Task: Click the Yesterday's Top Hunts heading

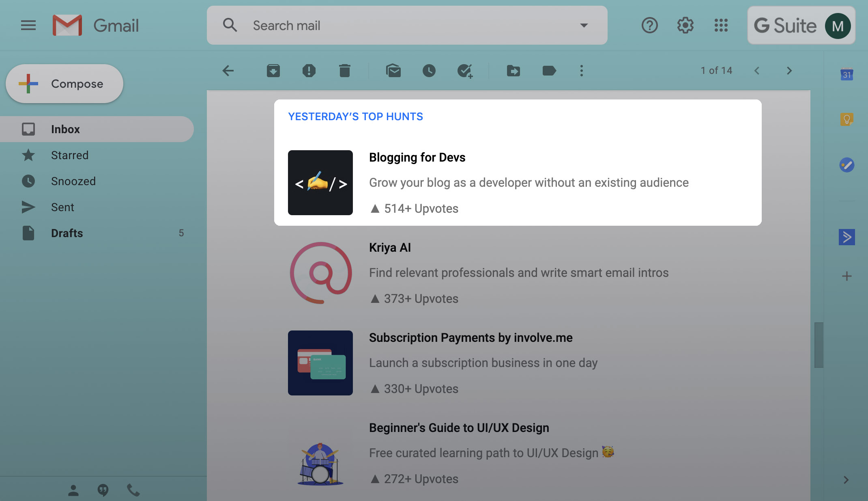Action: point(355,117)
